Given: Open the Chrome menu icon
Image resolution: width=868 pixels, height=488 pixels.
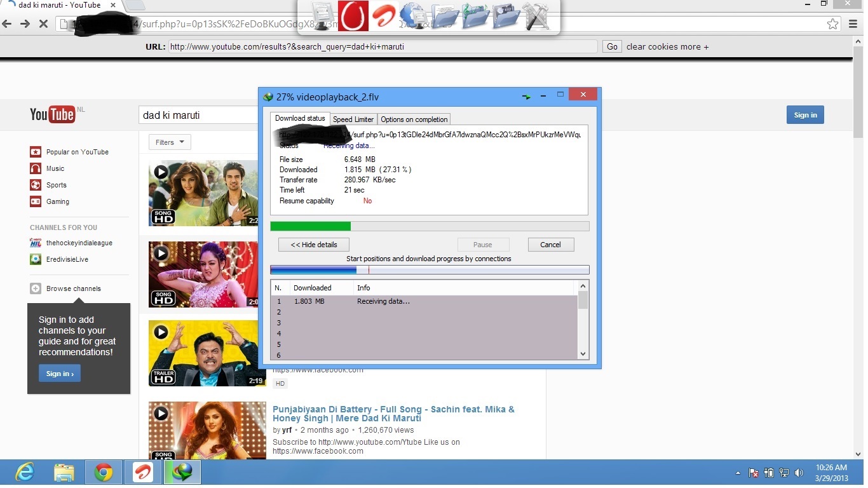Looking at the screenshot, I should click(853, 24).
